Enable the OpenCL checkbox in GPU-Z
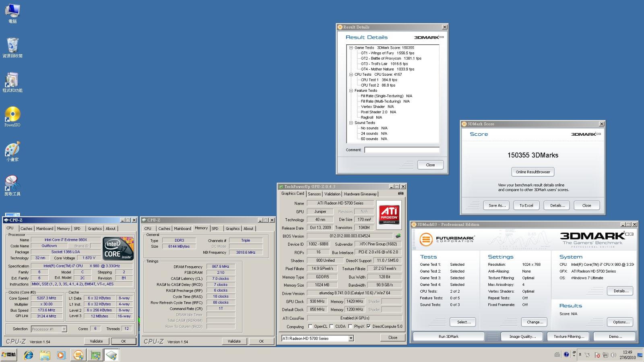The width and height of the screenshot is (644, 362). (310, 326)
